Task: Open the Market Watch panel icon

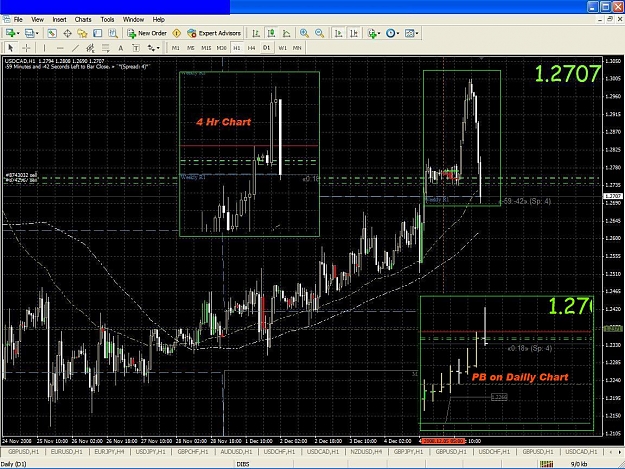Action: [x=52, y=33]
